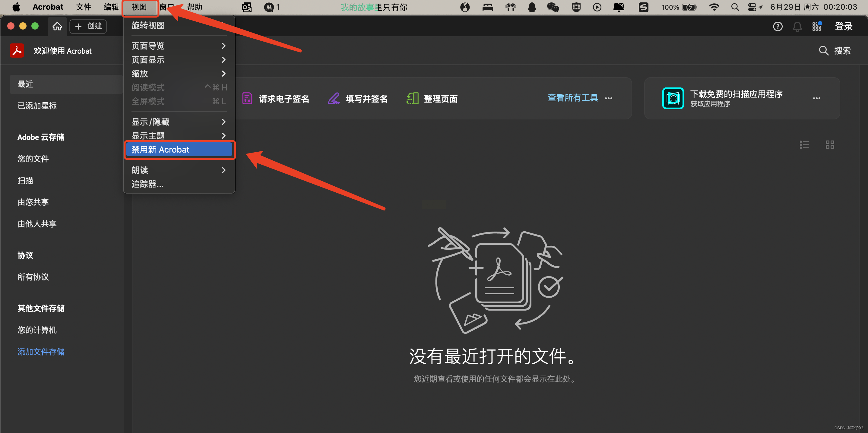Viewport: 868px width, 433px height.
Task: Click the Home icon in the toolbar
Action: pyautogui.click(x=57, y=26)
